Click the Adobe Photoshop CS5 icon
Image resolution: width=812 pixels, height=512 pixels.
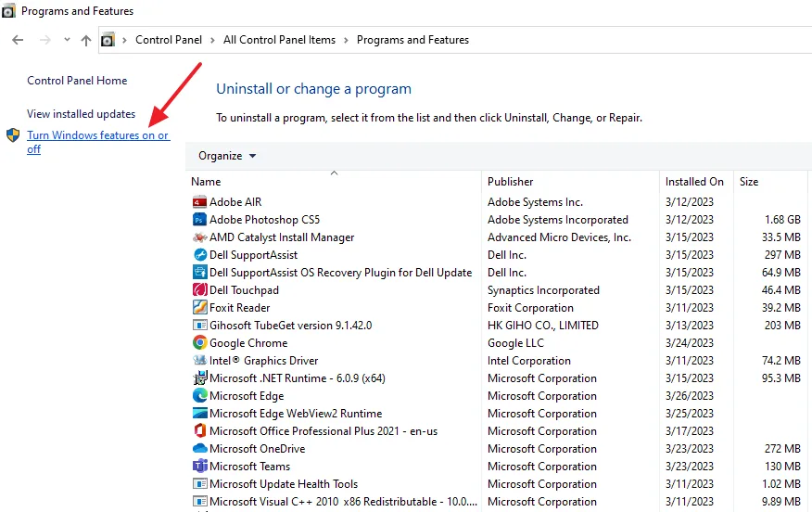(x=200, y=220)
